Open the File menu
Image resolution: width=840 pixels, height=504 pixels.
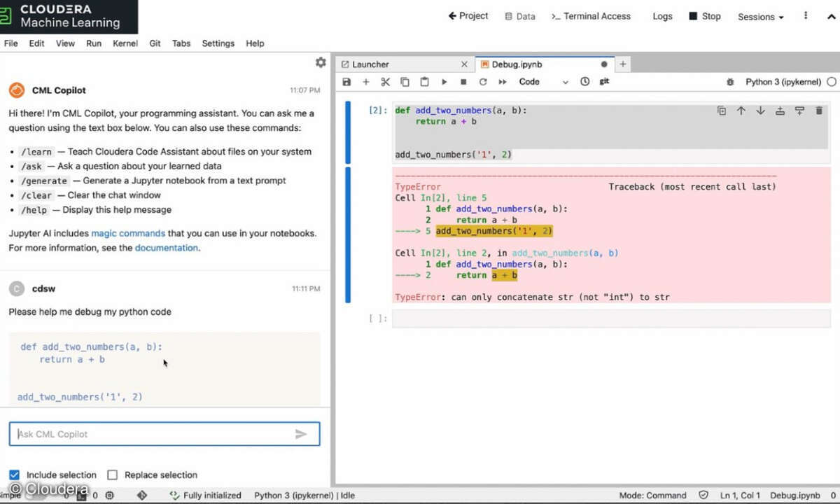[x=11, y=43]
